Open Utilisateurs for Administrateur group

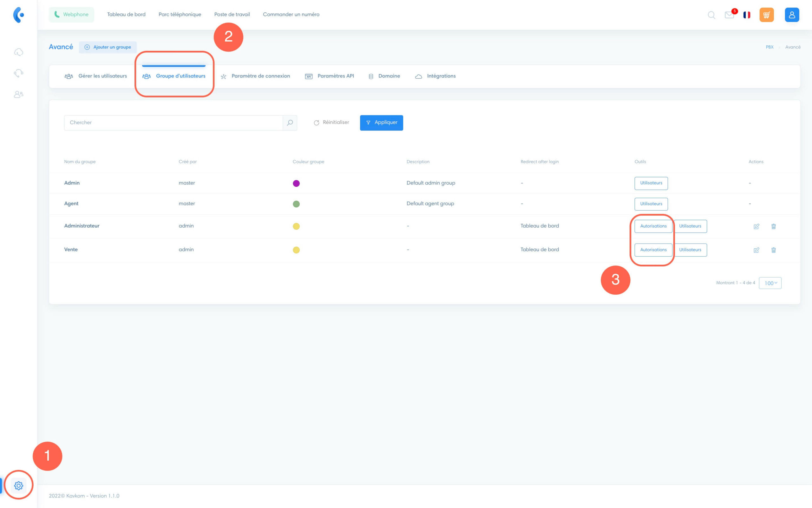point(690,226)
